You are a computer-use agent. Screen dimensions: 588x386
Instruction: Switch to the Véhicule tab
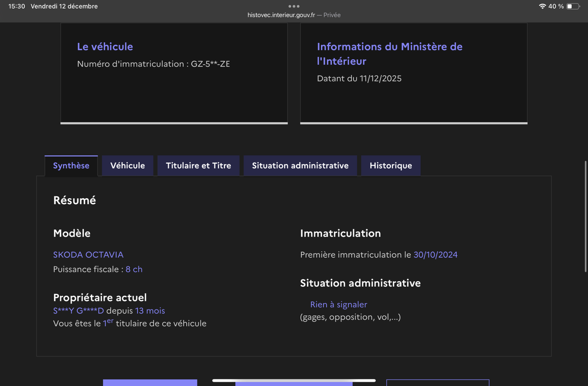click(127, 166)
